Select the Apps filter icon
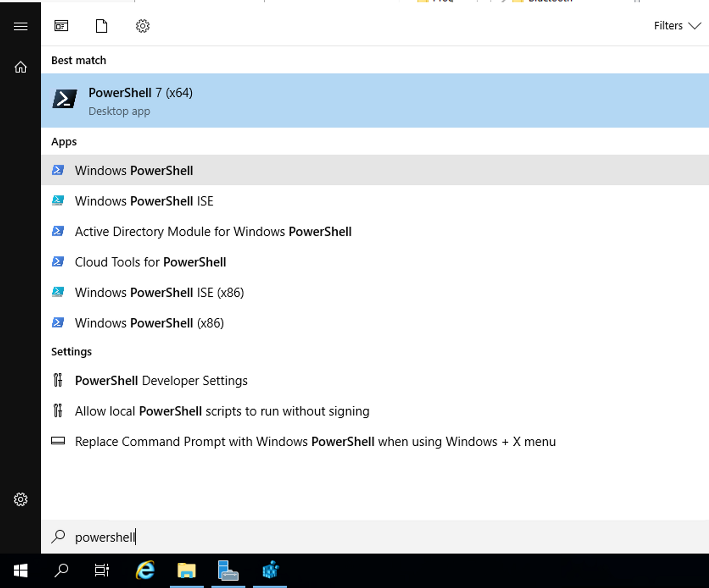This screenshot has height=588, width=709. point(61,26)
